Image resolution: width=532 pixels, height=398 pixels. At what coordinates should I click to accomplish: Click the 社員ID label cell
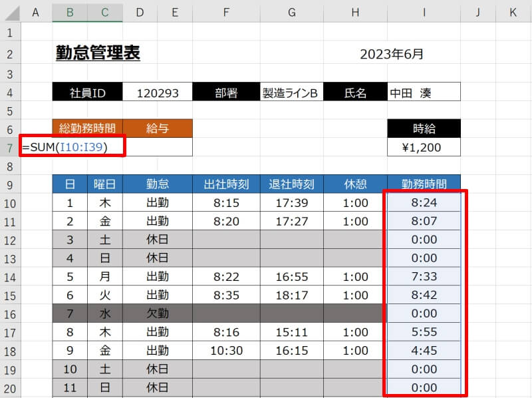pos(88,92)
